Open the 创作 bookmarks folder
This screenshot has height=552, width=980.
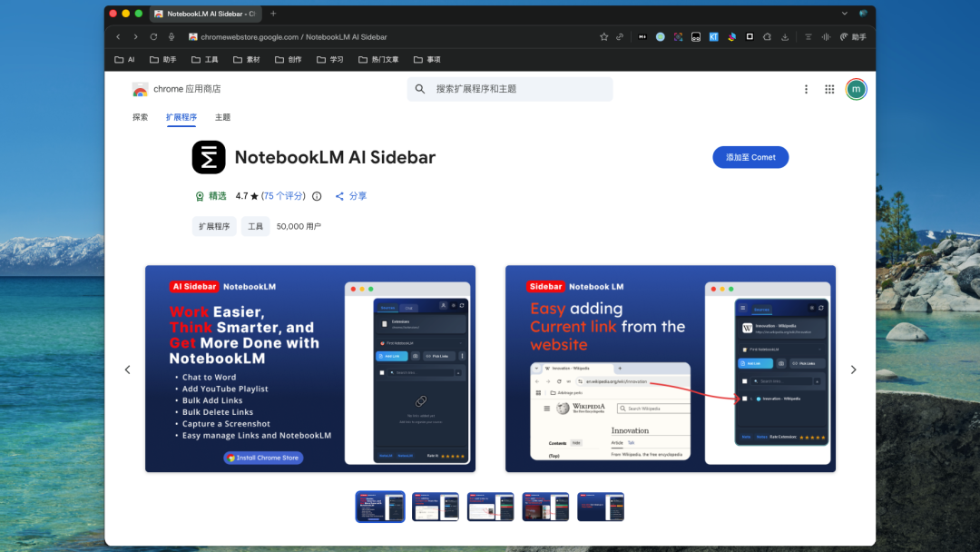point(289,59)
